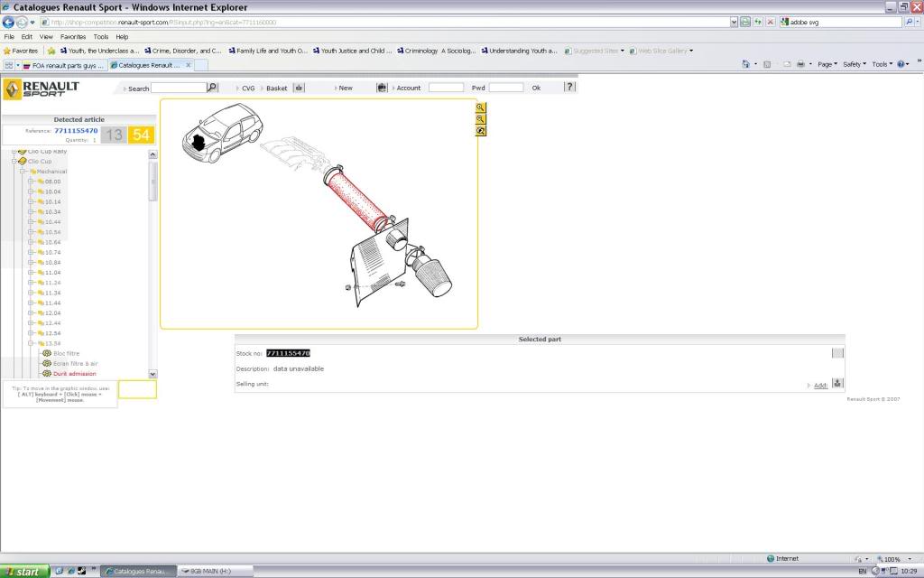Click the Pwd password field
924x578 pixels.
506,88
